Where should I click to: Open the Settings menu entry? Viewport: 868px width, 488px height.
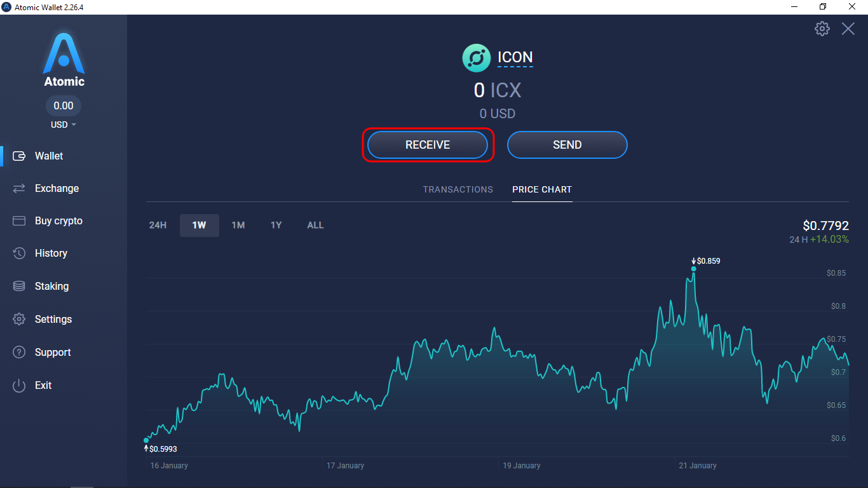tap(53, 319)
